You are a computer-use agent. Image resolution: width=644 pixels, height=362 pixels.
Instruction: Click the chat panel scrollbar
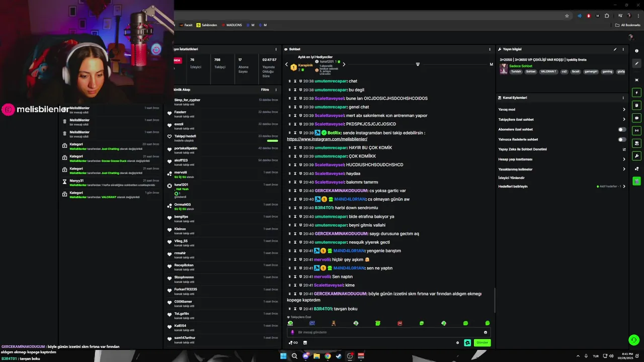[495, 300]
